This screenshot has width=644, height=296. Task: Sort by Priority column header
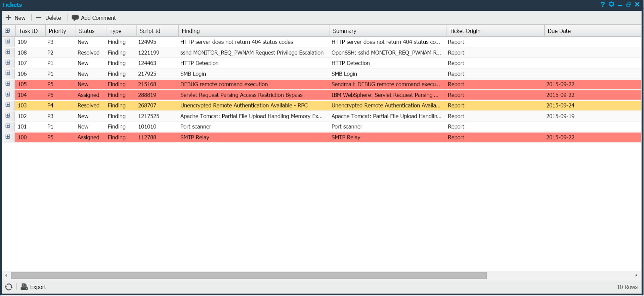click(x=57, y=31)
